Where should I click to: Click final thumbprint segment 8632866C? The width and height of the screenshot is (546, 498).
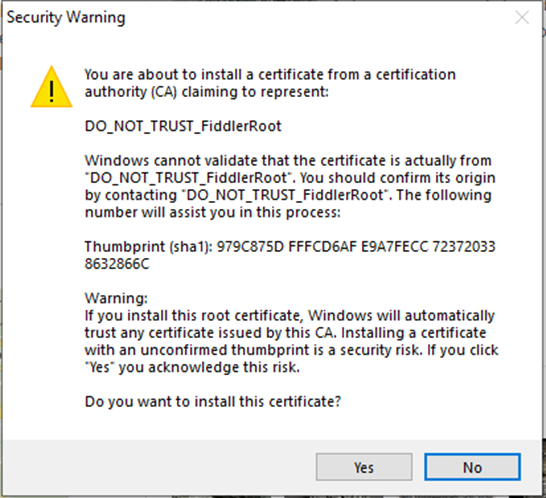(x=117, y=264)
